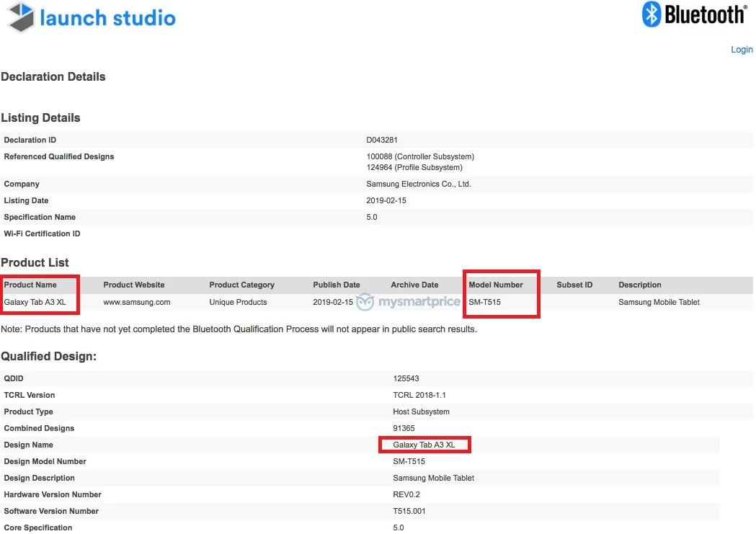Screen dimensions: 756x534
Task: Click the Company label
Action: [x=22, y=184]
